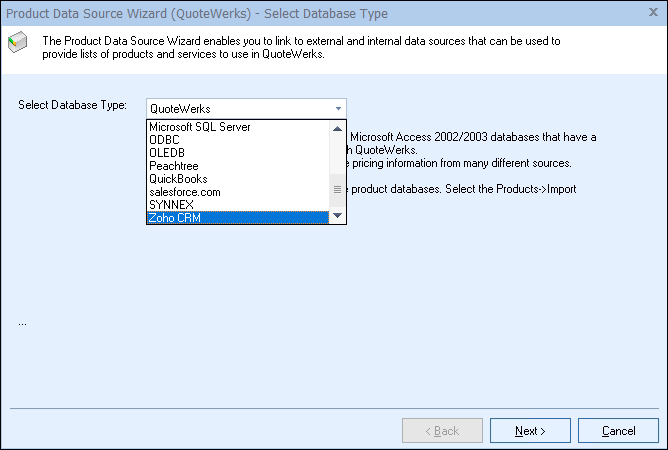
Task: Close the wizard window
Action: click(647, 15)
